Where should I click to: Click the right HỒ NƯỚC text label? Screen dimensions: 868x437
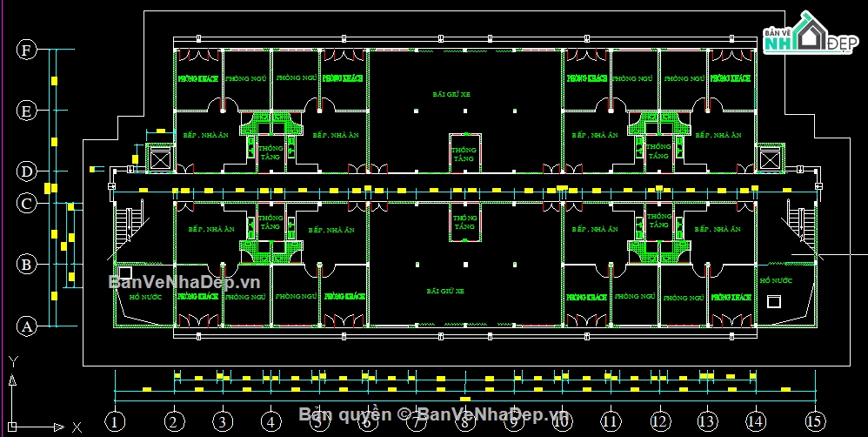coord(776,281)
